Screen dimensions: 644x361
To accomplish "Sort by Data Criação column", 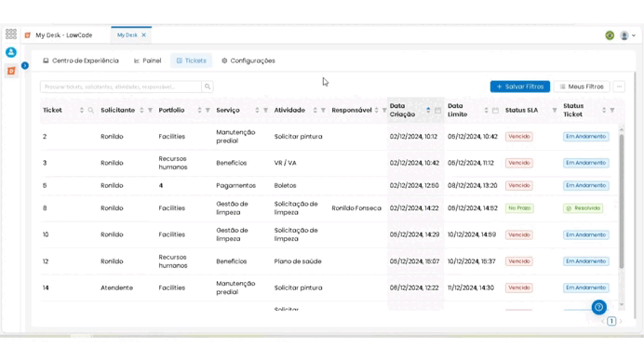I will [428, 110].
